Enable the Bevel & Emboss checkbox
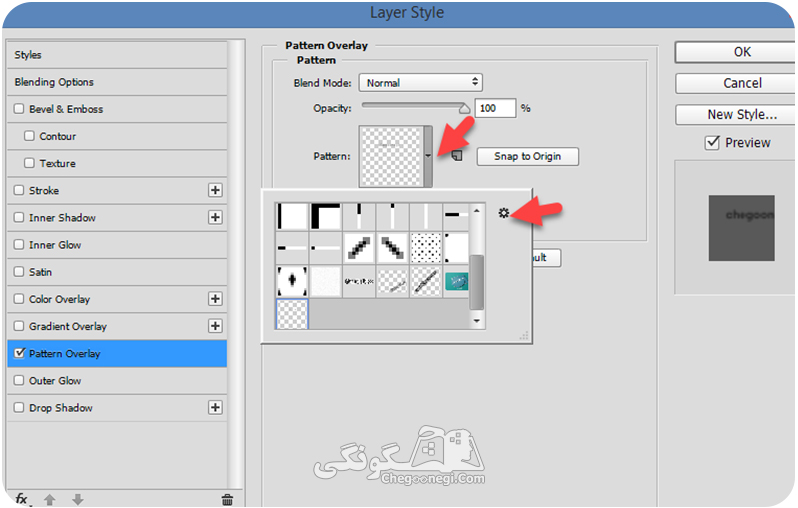Screen dimensions: 798x508 (19, 109)
